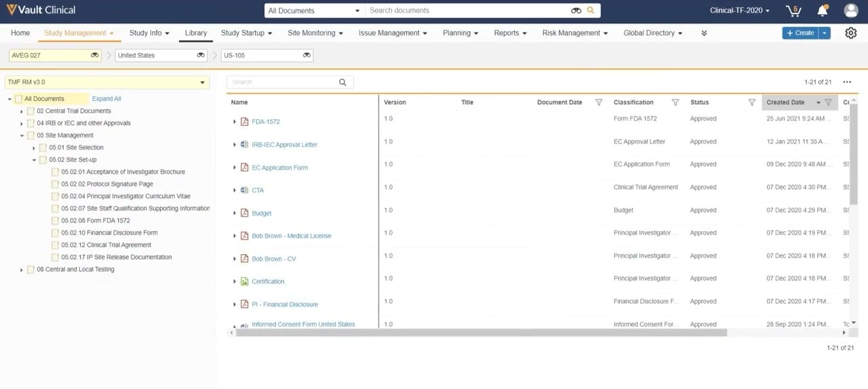
Task: Click magnifier icon in grid search box
Action: point(342,82)
